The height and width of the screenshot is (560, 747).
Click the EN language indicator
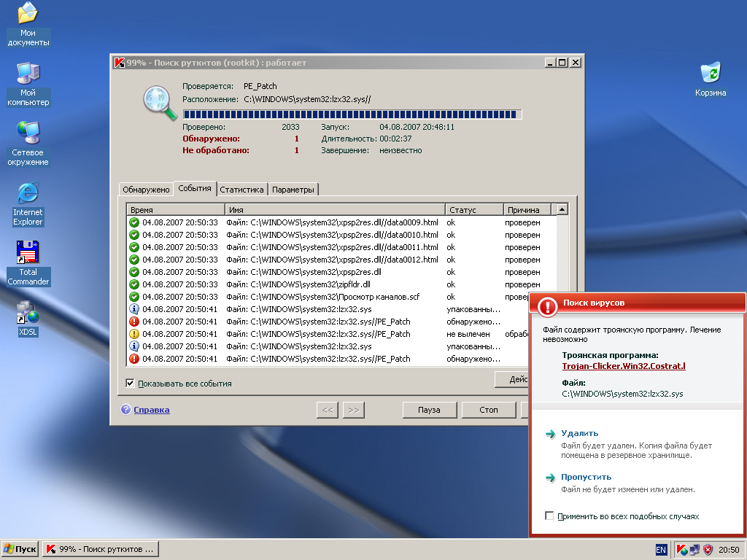[661, 550]
